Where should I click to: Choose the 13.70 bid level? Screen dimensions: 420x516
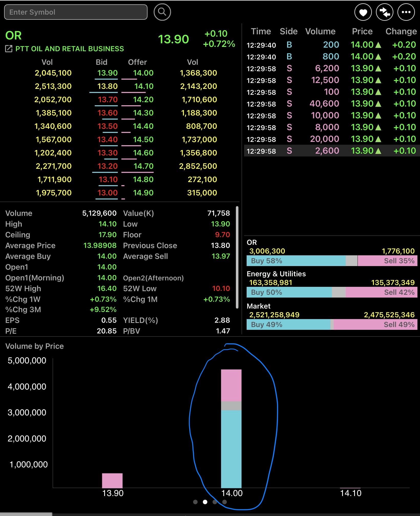tap(108, 100)
